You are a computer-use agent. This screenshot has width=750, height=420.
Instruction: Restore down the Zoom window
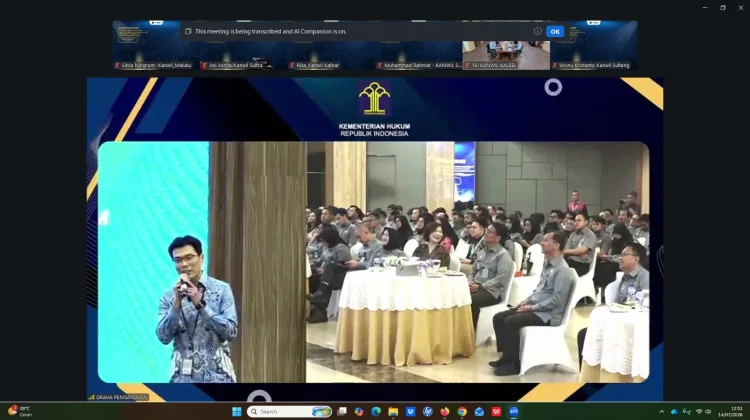coord(723,8)
